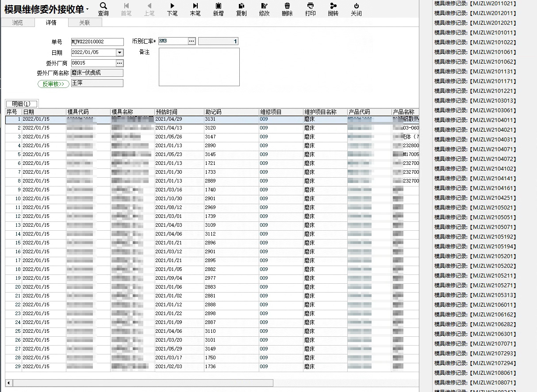Open the record 模具维修记录 MJZLW2103013

click(x=475, y=100)
